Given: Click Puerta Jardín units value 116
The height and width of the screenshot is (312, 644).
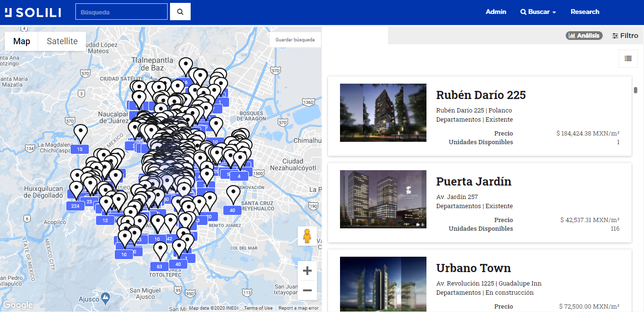Looking at the screenshot, I should pyautogui.click(x=615, y=229).
